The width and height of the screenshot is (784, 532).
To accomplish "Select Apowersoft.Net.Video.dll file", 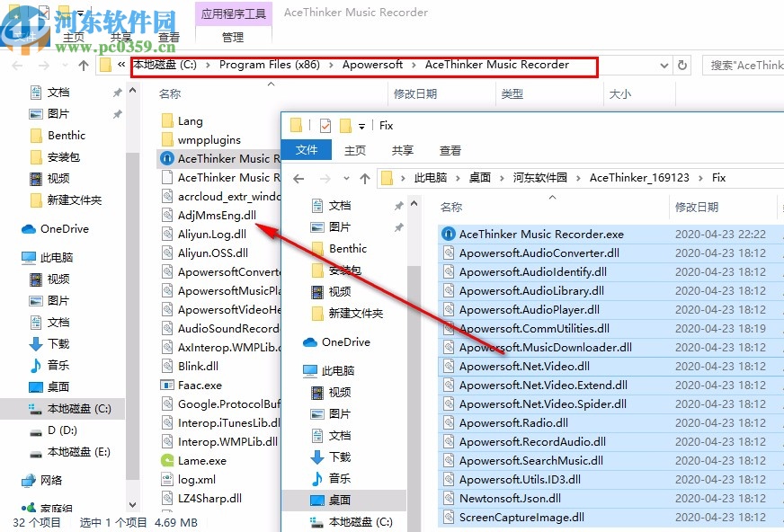I will (x=524, y=367).
